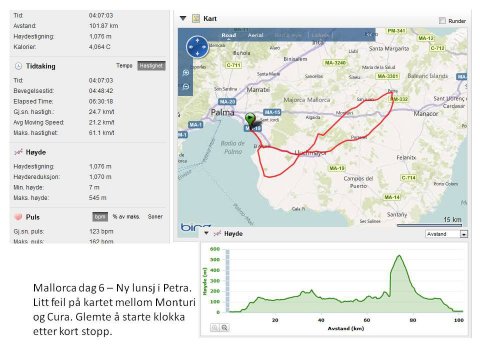Zoom in on the Bing map

186,73
